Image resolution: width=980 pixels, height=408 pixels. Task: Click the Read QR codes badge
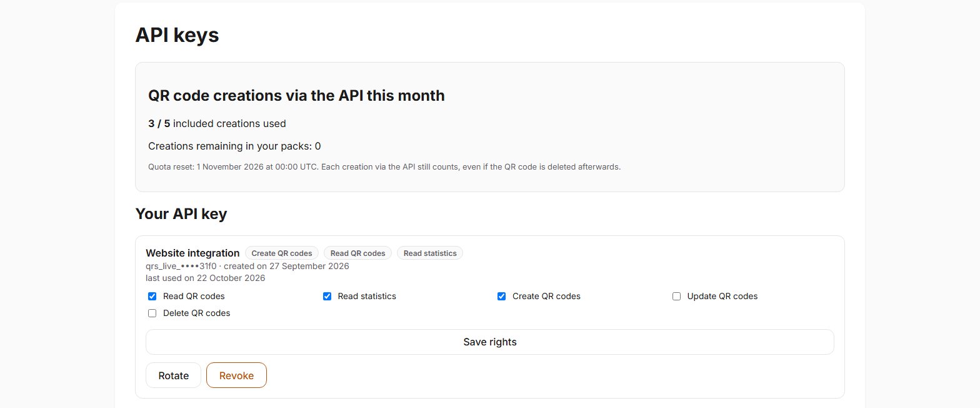coord(358,253)
